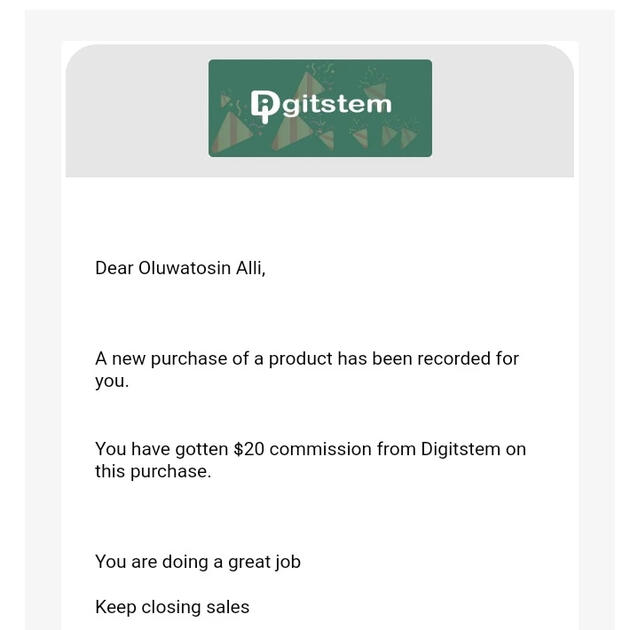Click the 'Keep closing sales' line
The height and width of the screenshot is (630, 630).
tap(172, 607)
